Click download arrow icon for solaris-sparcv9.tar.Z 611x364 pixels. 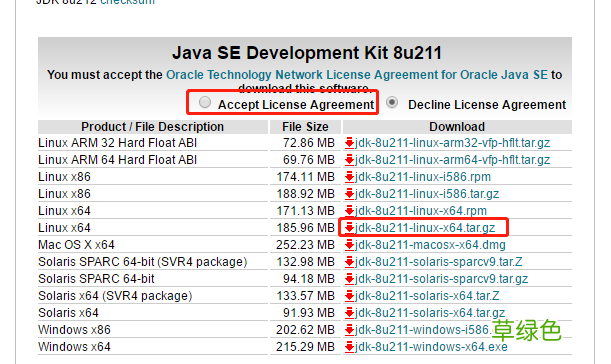pyautogui.click(x=350, y=262)
